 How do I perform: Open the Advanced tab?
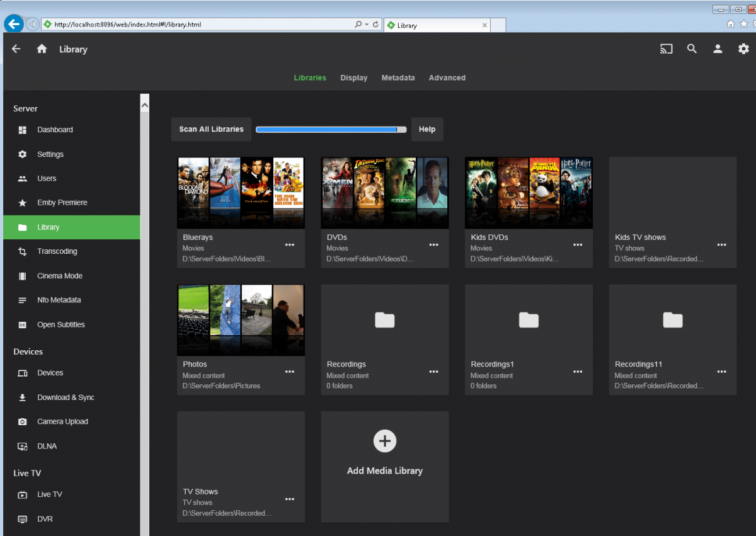click(447, 78)
